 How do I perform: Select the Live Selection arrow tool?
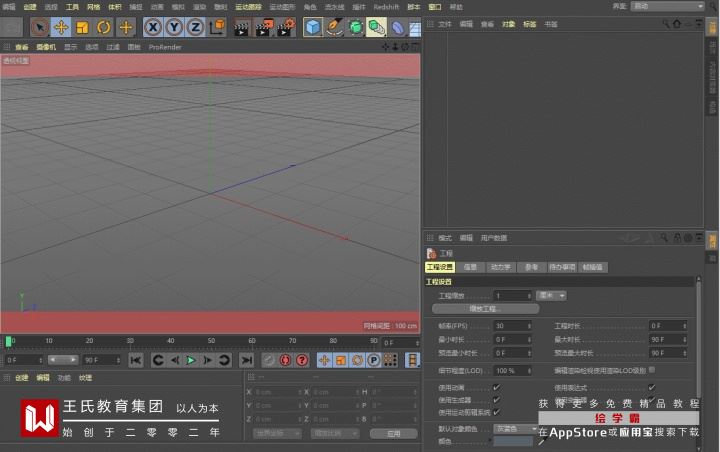pyautogui.click(x=39, y=28)
